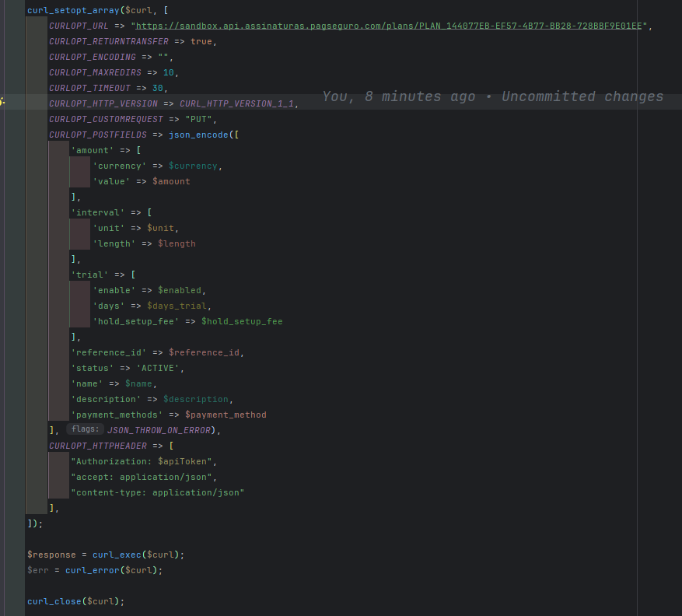Select the $days_trial variable
This screenshot has height=616, width=682.
pyautogui.click(x=177, y=306)
